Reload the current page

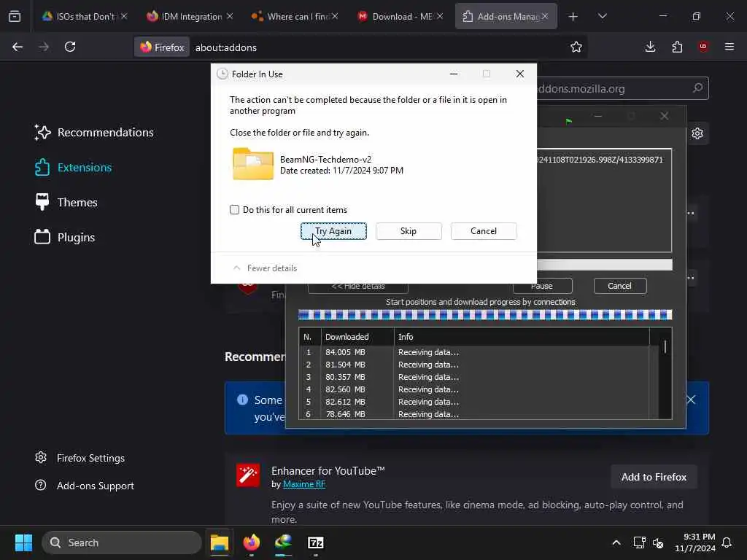coord(70,47)
